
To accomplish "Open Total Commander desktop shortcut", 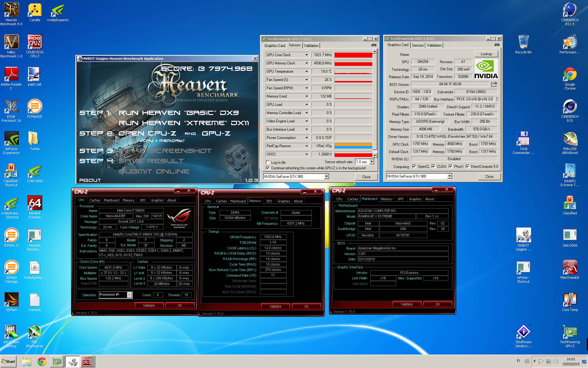I will 523,143.
